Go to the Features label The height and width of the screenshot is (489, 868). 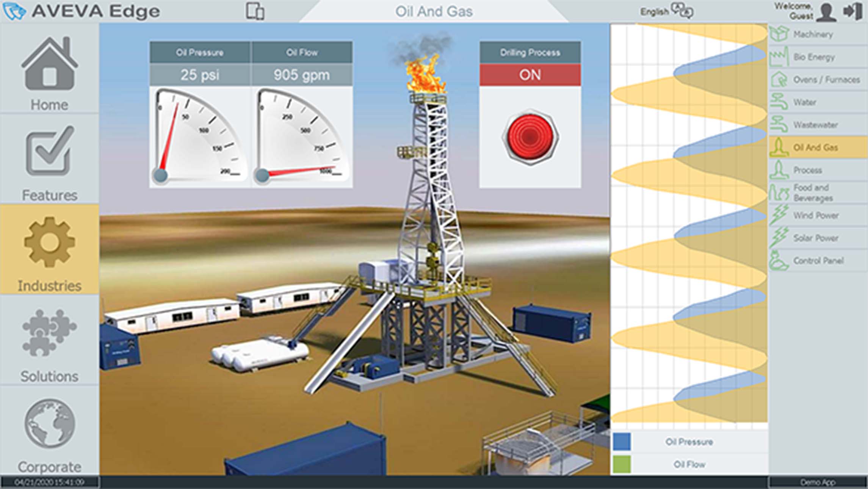pos(50,195)
